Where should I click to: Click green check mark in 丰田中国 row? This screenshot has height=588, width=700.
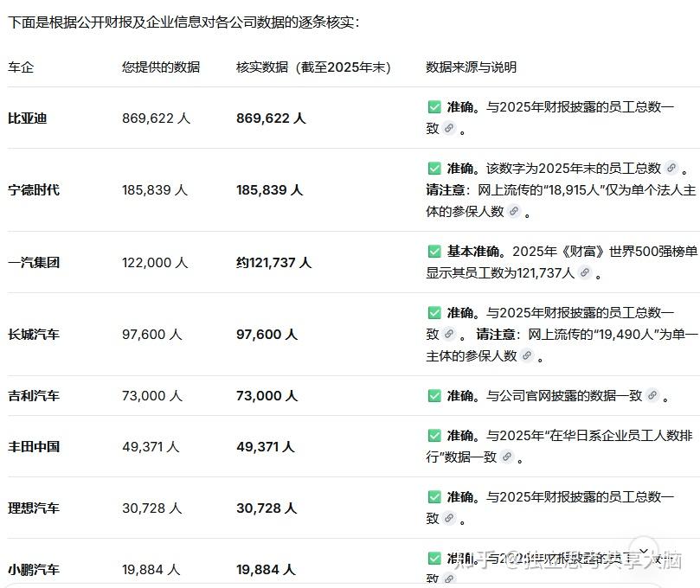pos(434,436)
